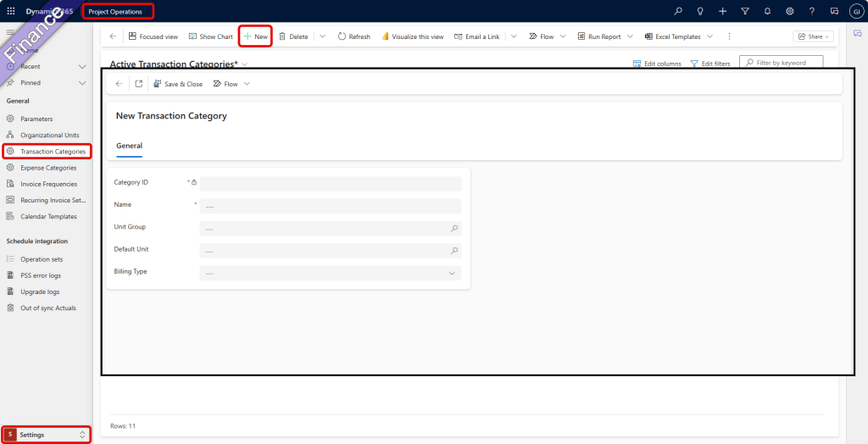Click the Name input field
The height and width of the screenshot is (444, 868).
point(331,206)
